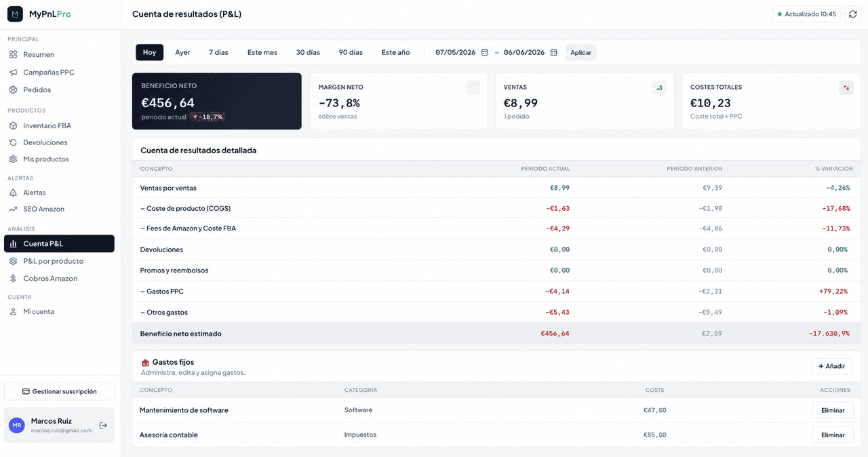Click the -17.630,9% variation value
The image size is (868, 457).
tap(829, 334)
